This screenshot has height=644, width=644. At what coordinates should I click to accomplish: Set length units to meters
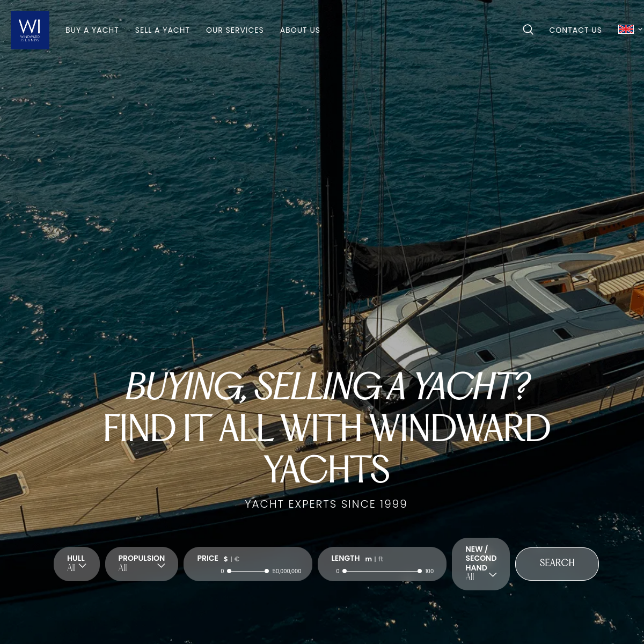pos(368,559)
